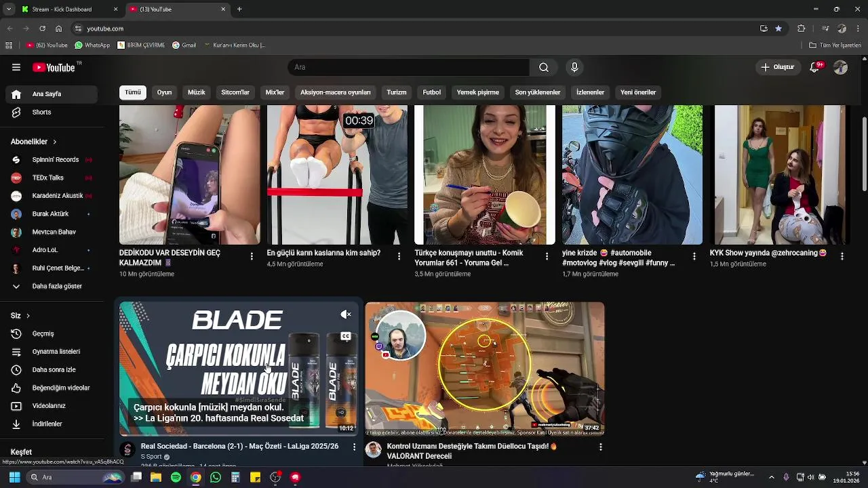The width and height of the screenshot is (868, 488).
Task: Select the Aksiyon-macera oyunları chip
Action: [x=336, y=92]
